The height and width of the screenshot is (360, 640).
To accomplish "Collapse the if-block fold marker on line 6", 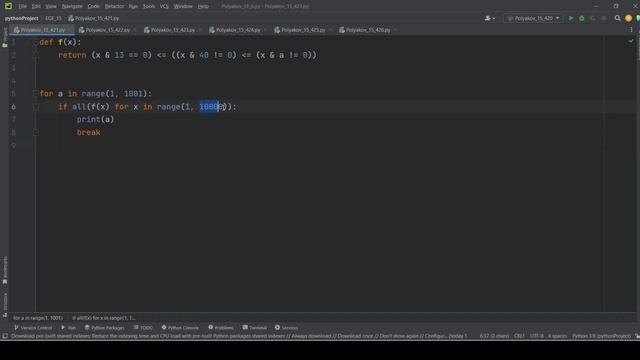I will pos(36,107).
